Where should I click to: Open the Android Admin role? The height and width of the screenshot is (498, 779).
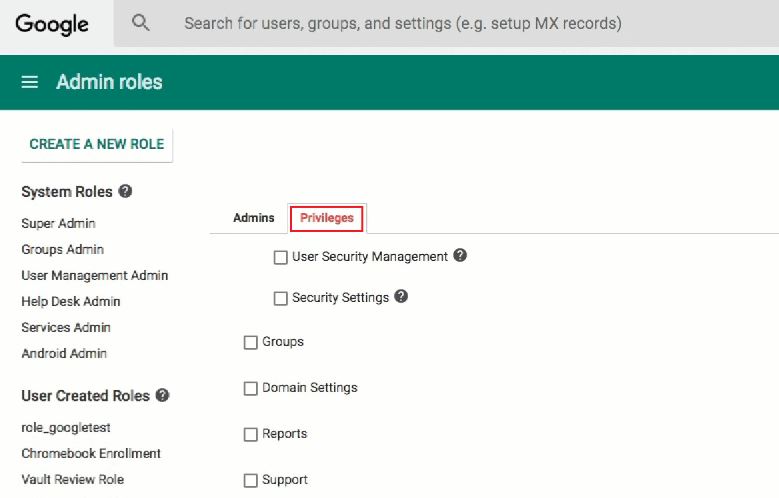(x=64, y=353)
